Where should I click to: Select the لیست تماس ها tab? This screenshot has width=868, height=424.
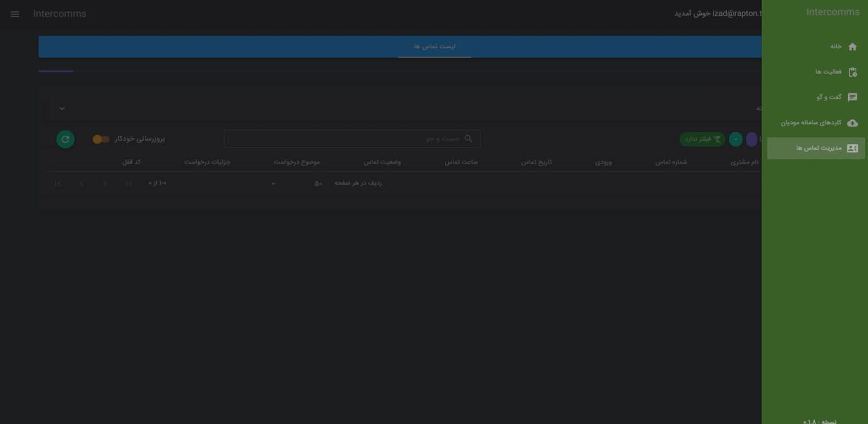point(434,46)
